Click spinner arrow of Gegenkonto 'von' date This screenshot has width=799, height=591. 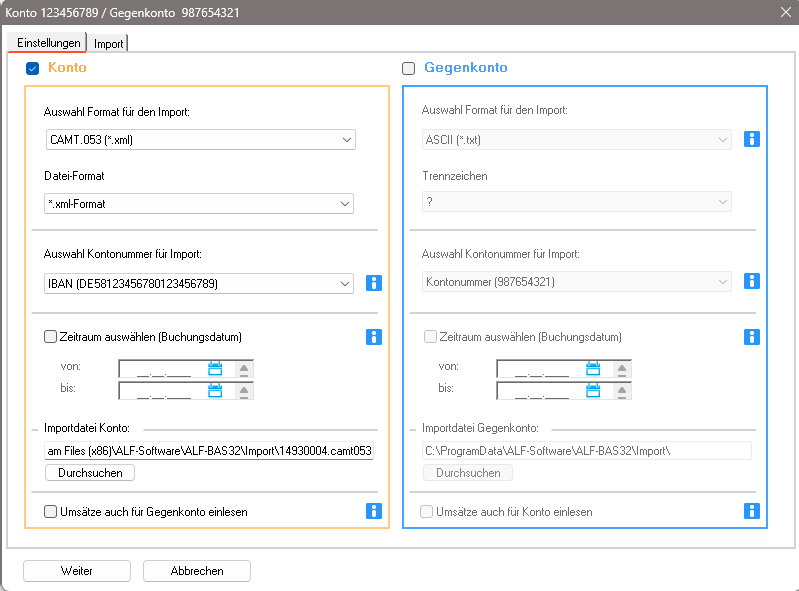(x=622, y=369)
